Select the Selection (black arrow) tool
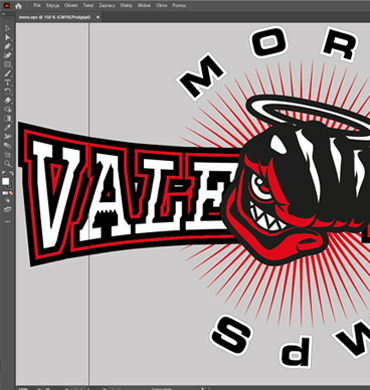 7,29
